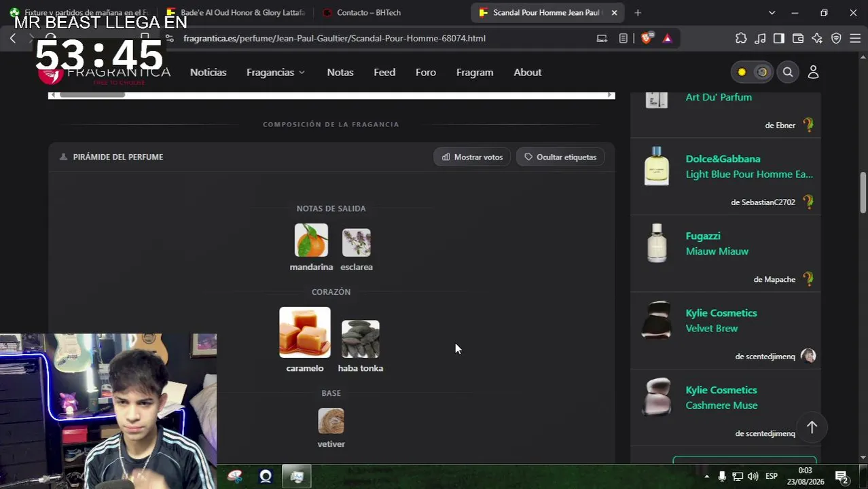Open the Foro menu item
Viewport: 868px width, 489px height.
point(426,72)
